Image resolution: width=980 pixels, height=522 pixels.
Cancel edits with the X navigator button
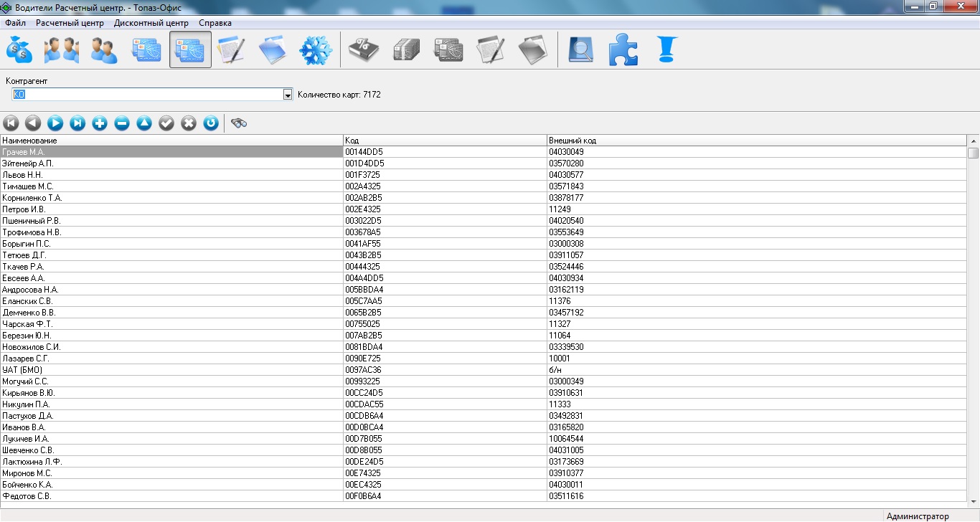(189, 123)
